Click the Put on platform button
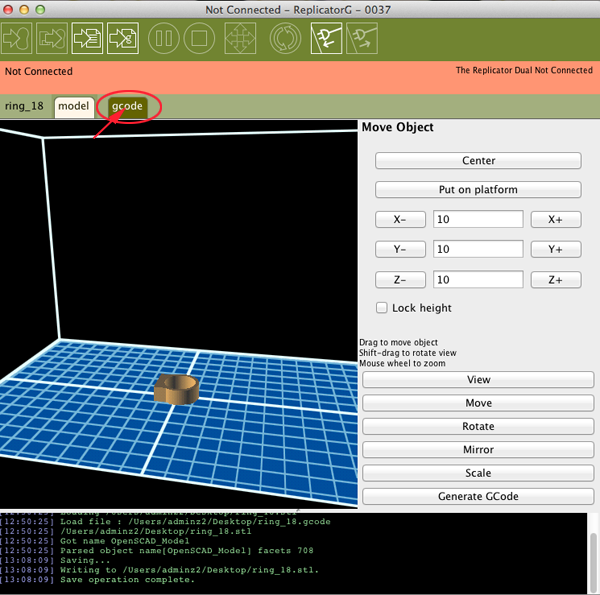The image size is (600, 595). point(478,190)
